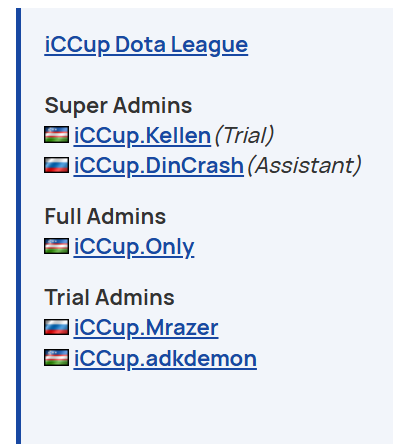This screenshot has width=393, height=448.
Task: Click the white strip above the panel
Action: pos(196,4)
